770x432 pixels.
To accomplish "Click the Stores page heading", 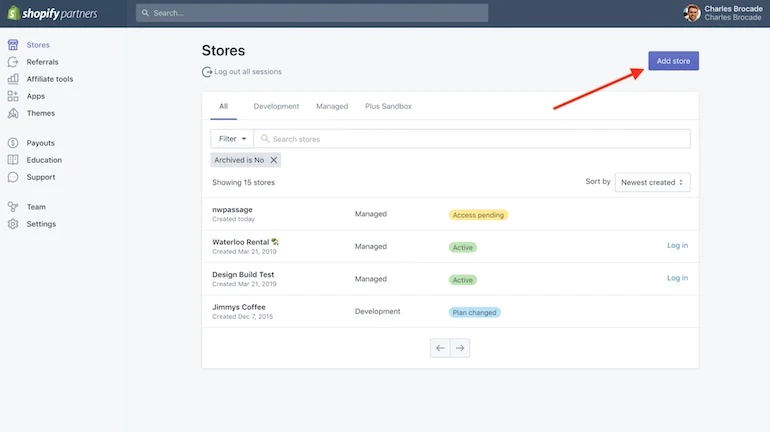I will point(223,51).
